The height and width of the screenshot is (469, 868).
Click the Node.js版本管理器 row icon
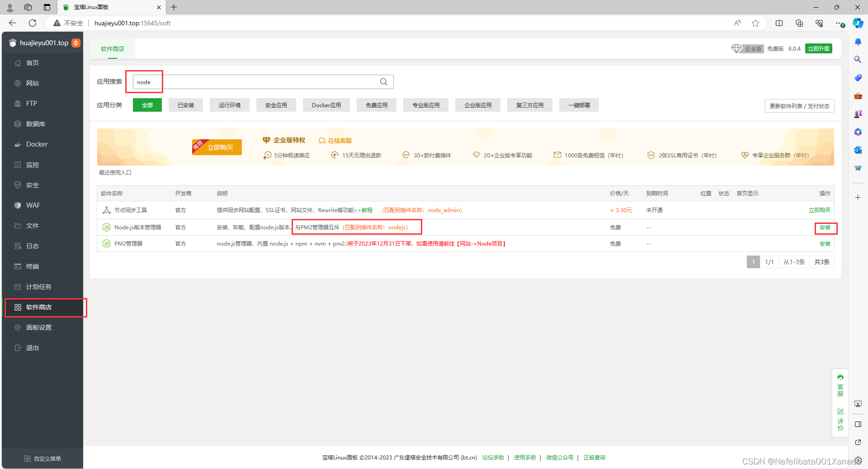coord(106,227)
